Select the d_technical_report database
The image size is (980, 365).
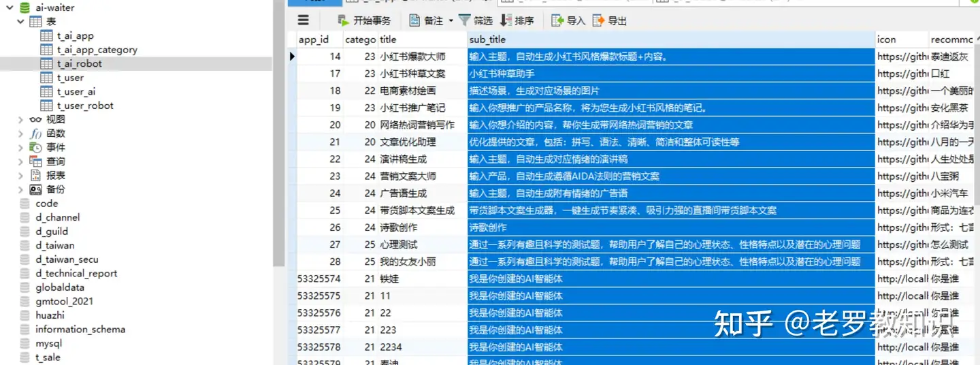click(x=76, y=273)
